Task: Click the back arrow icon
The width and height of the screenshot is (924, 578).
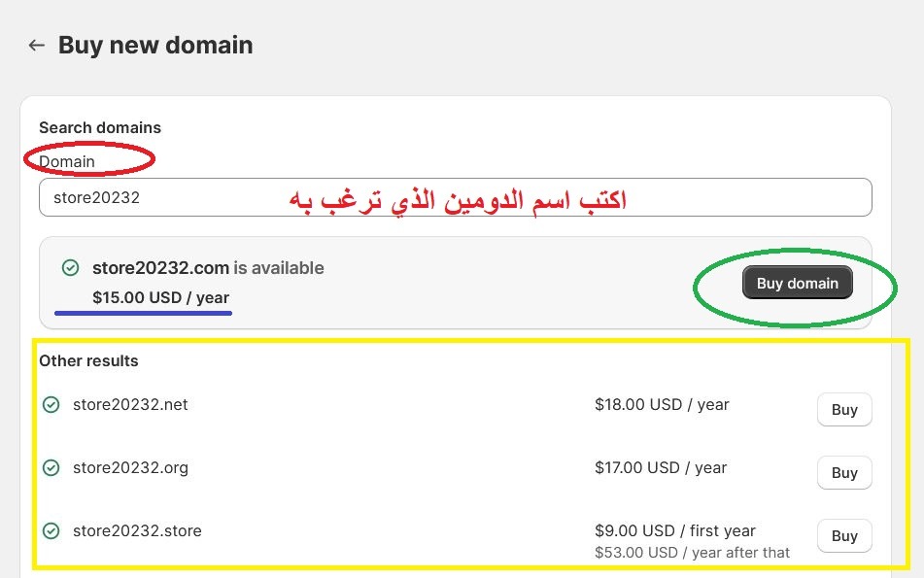Action: click(37, 46)
